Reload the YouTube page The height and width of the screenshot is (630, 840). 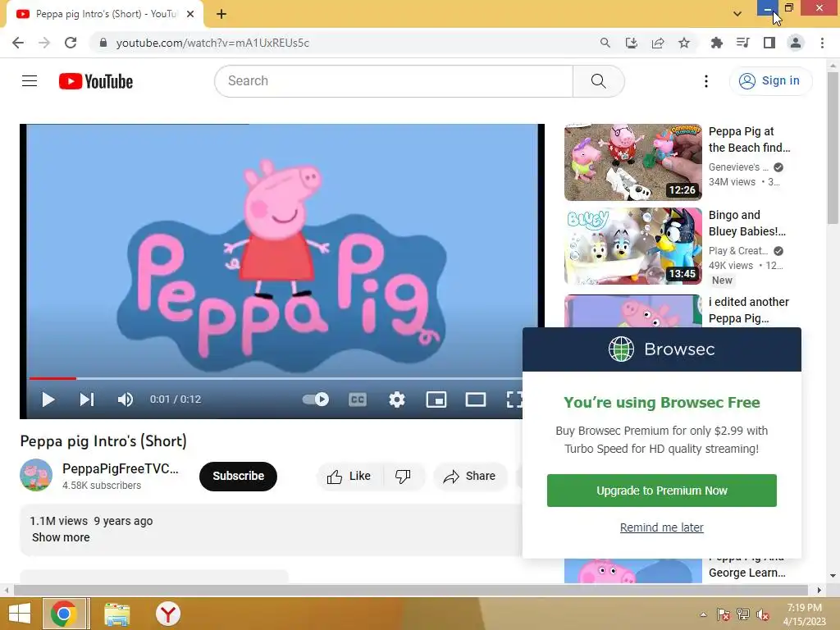click(71, 43)
